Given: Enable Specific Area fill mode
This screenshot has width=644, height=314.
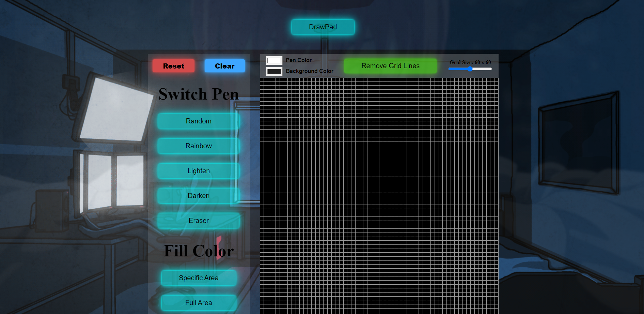Looking at the screenshot, I should tap(199, 278).
